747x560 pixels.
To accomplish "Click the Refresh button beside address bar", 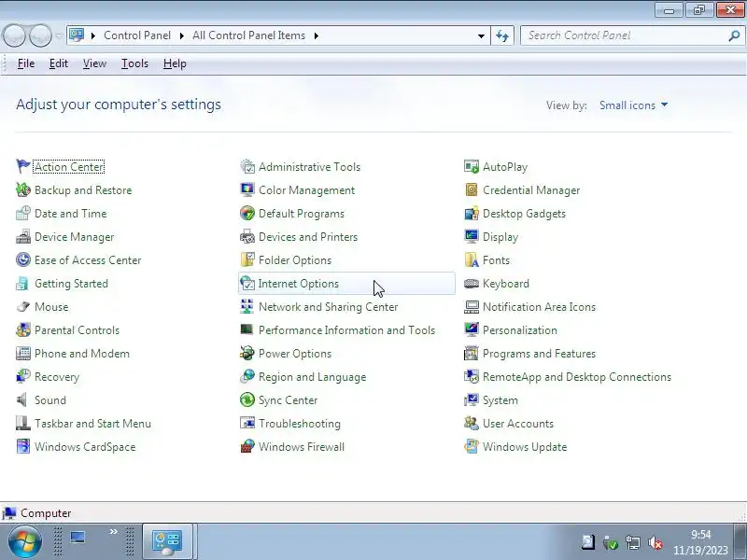I will click(x=502, y=35).
